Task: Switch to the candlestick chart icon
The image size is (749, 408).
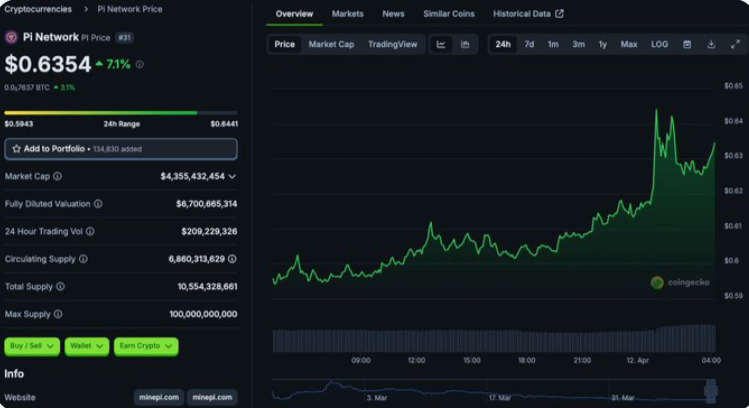Action: [465, 44]
